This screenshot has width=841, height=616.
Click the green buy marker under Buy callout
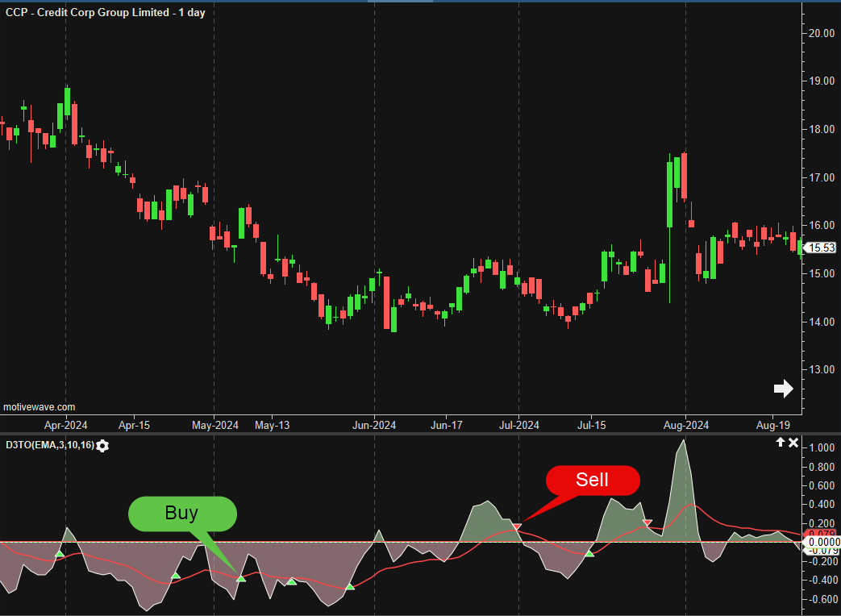[x=240, y=578]
